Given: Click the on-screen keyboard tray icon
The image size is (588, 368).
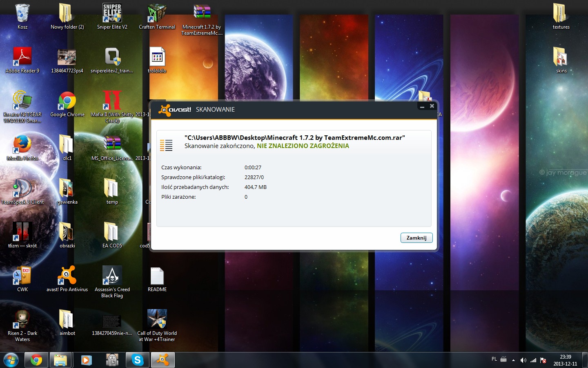Looking at the screenshot, I should click(503, 360).
